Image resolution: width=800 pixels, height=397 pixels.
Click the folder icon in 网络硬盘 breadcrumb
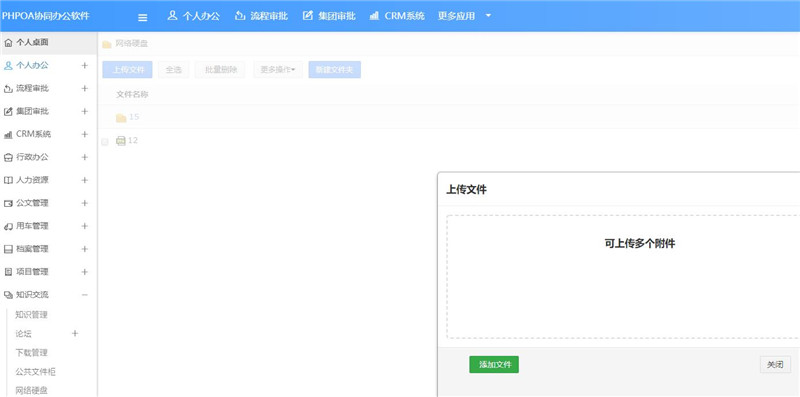pos(107,44)
